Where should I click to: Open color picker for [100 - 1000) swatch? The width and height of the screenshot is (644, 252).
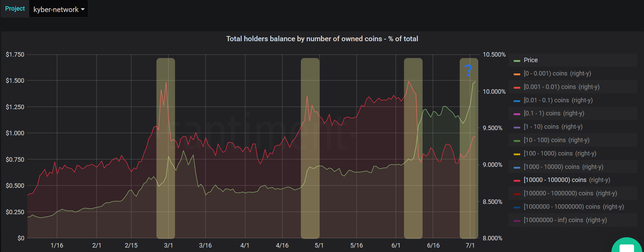(517, 154)
